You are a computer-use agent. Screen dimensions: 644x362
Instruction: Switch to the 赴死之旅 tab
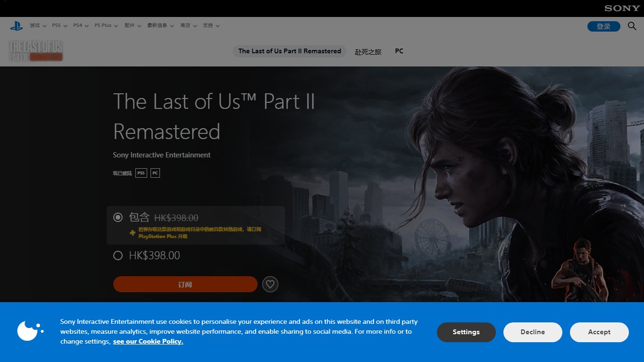[x=368, y=52]
